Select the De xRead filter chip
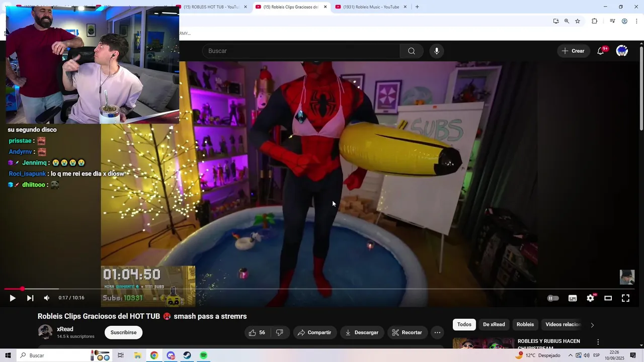 pos(494,324)
